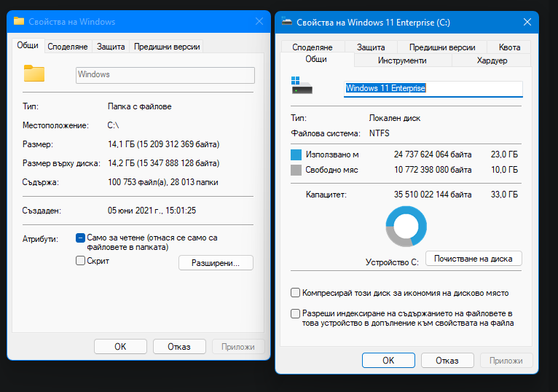The height and width of the screenshot is (392, 558).
Task: Click the 33,0 ГБ capacity value
Action: [504, 195]
